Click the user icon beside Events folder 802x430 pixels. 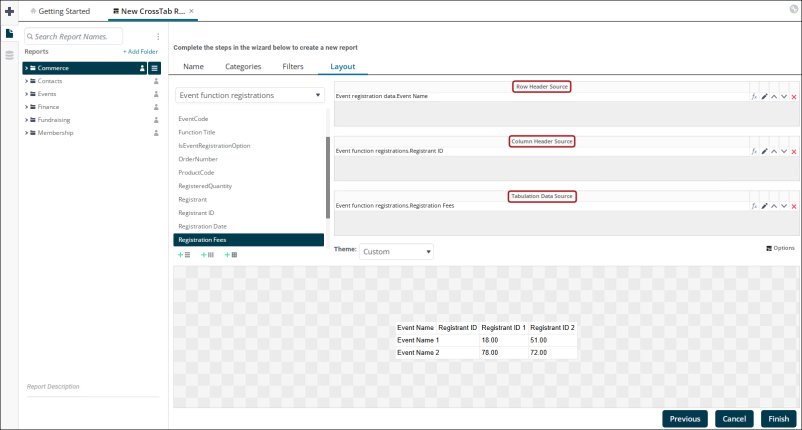157,94
